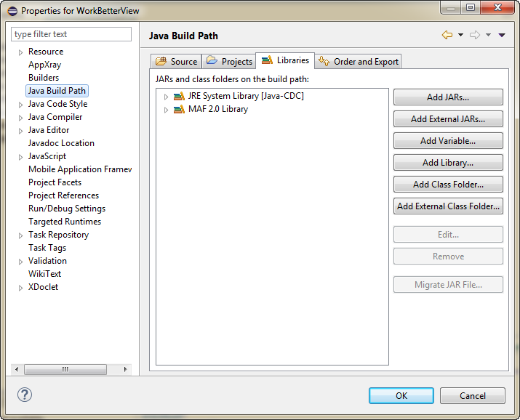The height and width of the screenshot is (420, 520).
Task: Select MAF 2.0 Library row text
Action: [218, 109]
